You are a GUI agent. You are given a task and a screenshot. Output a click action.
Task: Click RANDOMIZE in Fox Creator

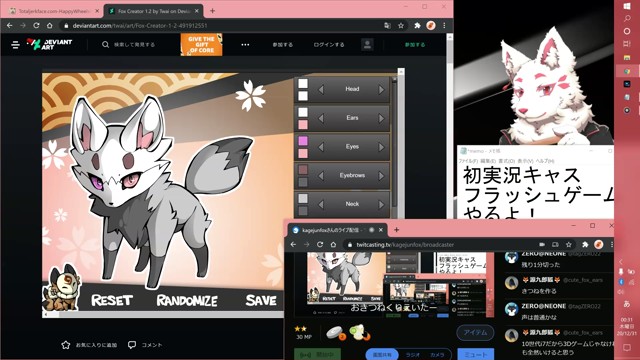(187, 301)
